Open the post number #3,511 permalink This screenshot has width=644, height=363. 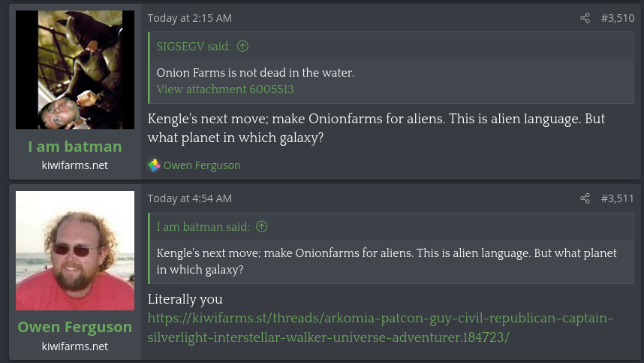[x=617, y=198]
